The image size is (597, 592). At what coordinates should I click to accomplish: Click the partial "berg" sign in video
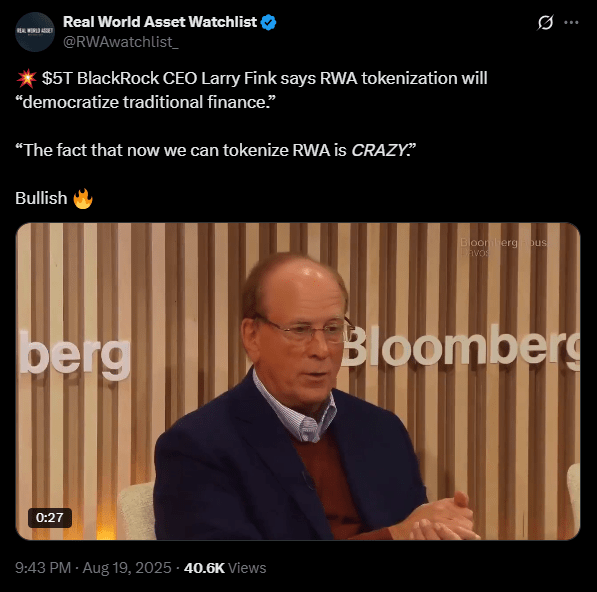75,355
